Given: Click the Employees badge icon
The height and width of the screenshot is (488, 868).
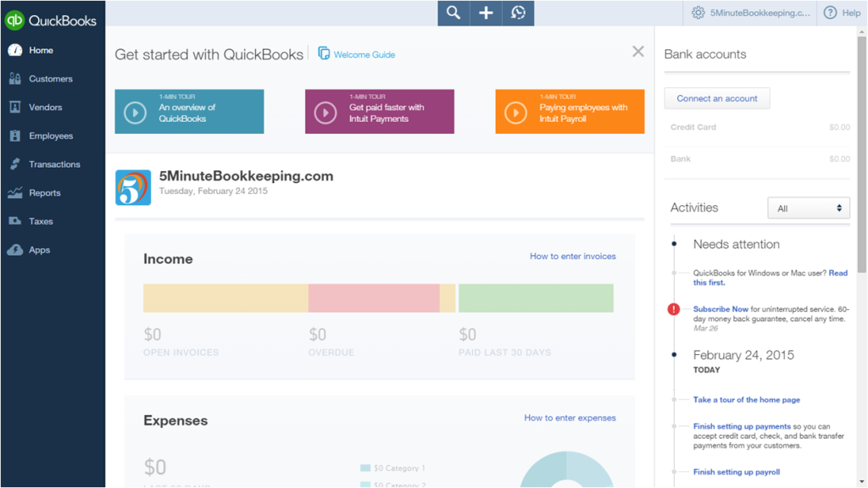Looking at the screenshot, I should click(x=15, y=136).
